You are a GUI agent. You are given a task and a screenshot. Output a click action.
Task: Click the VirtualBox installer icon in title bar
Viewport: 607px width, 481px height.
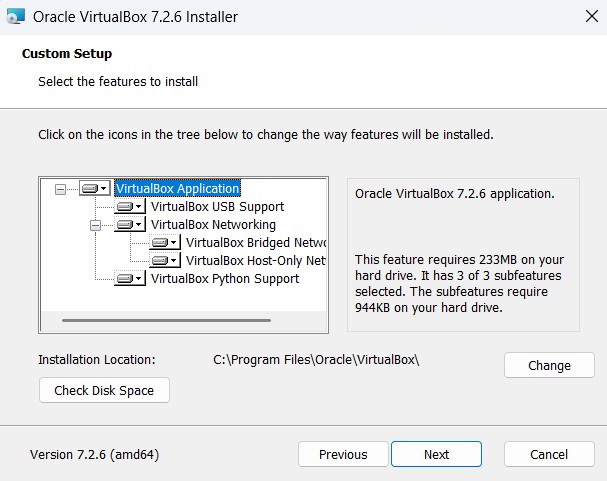pyautogui.click(x=16, y=17)
